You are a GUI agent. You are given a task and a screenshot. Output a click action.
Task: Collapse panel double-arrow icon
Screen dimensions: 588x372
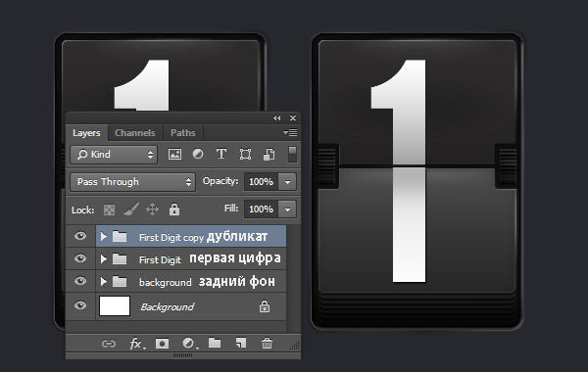(x=277, y=118)
